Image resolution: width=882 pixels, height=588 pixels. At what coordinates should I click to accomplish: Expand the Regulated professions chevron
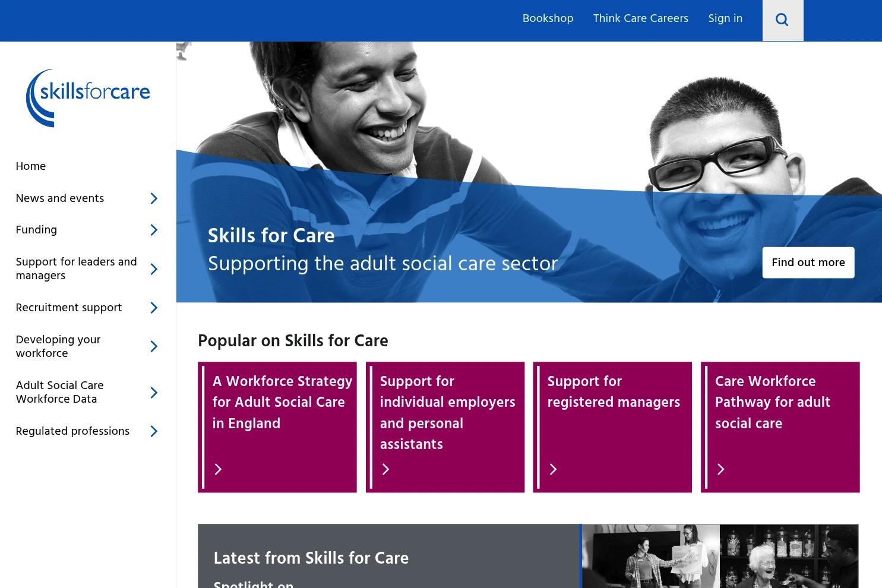click(x=154, y=431)
